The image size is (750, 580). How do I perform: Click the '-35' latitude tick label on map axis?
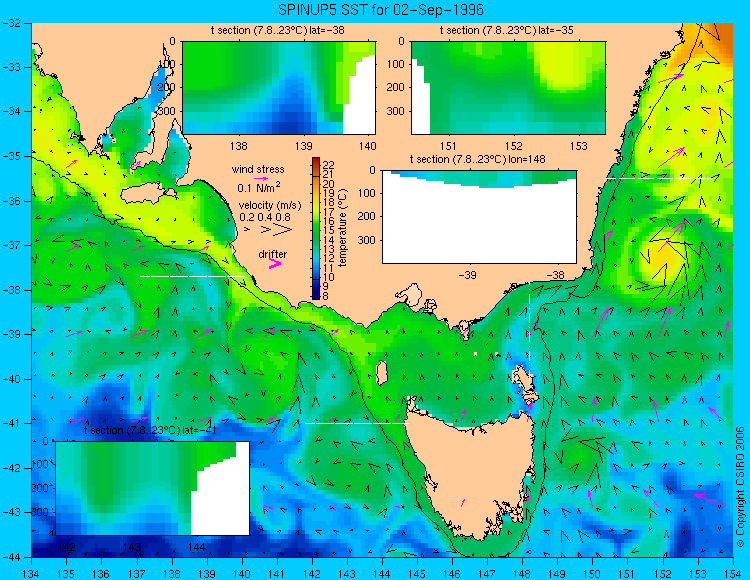[11, 156]
